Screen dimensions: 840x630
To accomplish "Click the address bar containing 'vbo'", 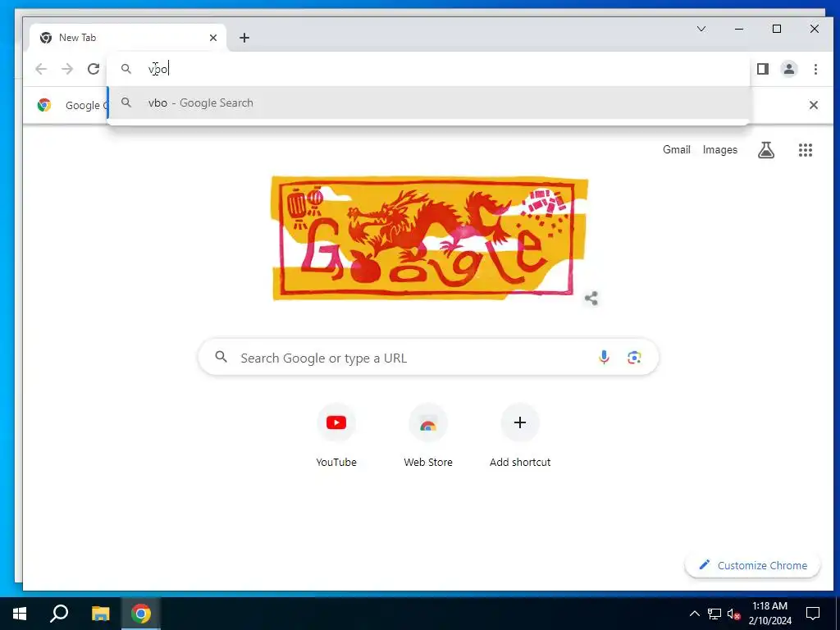I will pos(428,69).
